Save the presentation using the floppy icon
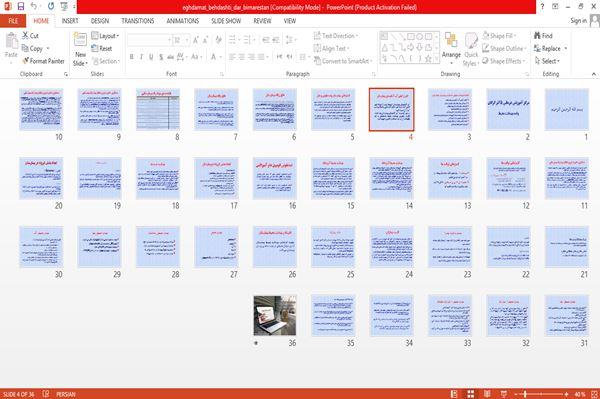The image size is (600, 399). [x=21, y=7]
